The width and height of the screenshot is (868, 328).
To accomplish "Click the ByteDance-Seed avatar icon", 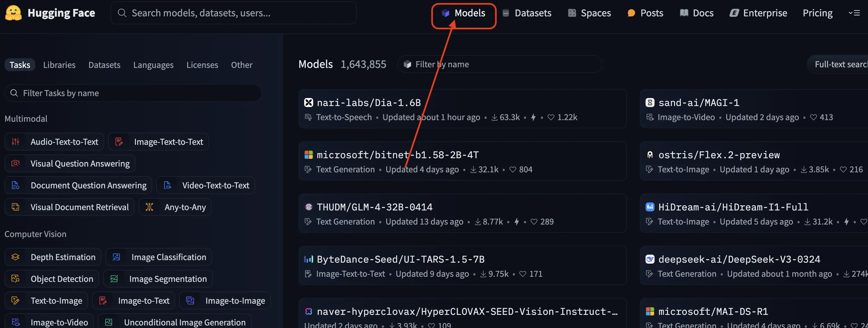I will pos(308,259).
